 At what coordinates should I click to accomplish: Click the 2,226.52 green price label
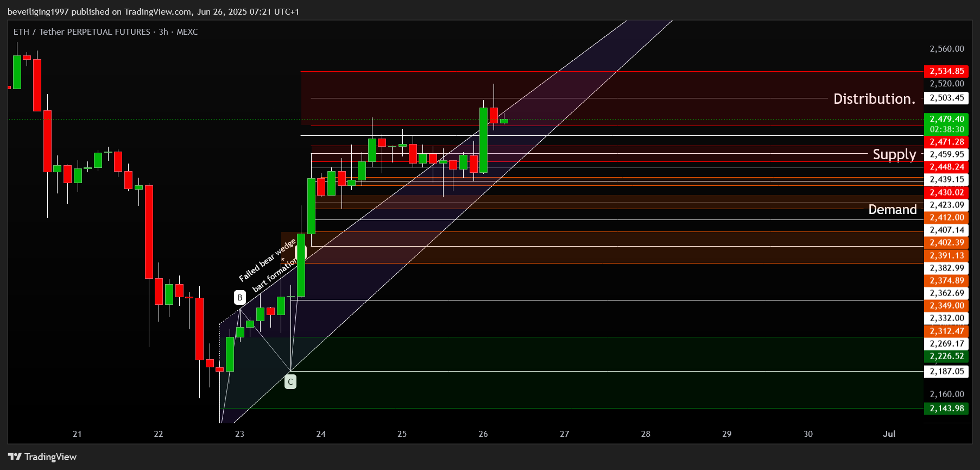[946, 356]
